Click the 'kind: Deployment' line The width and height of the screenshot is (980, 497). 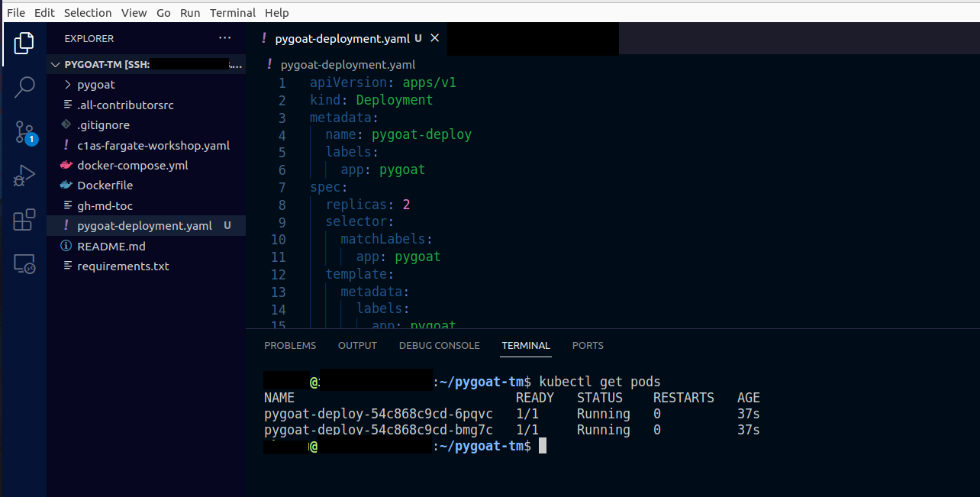pyautogui.click(x=371, y=100)
